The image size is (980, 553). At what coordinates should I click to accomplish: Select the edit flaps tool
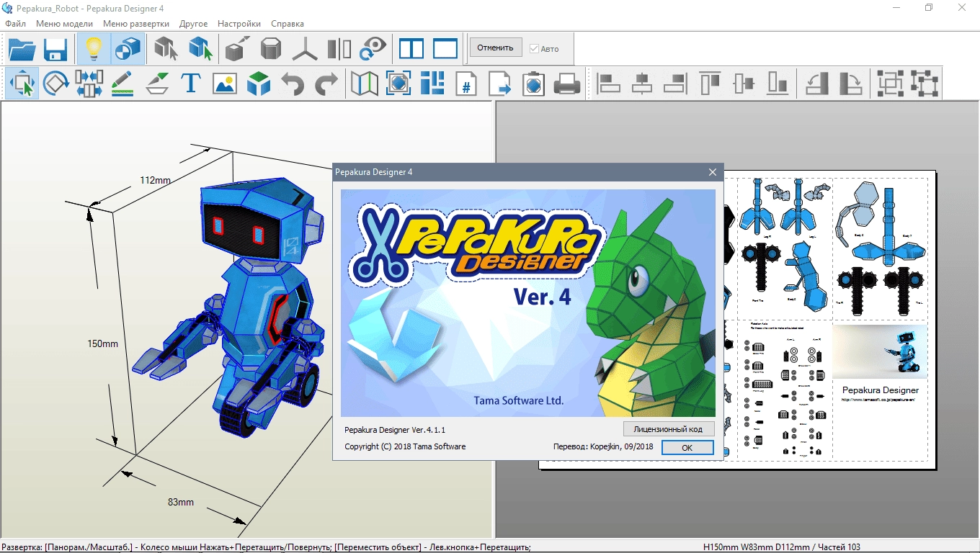[157, 84]
